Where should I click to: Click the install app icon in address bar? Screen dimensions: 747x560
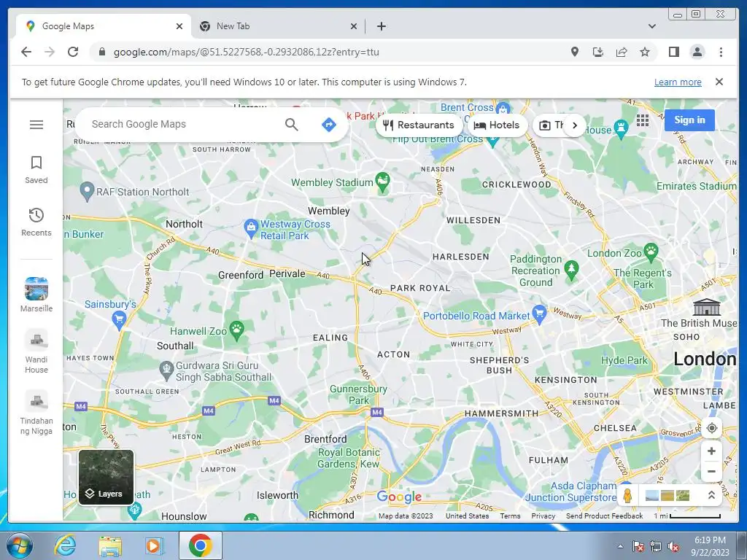pos(598,52)
